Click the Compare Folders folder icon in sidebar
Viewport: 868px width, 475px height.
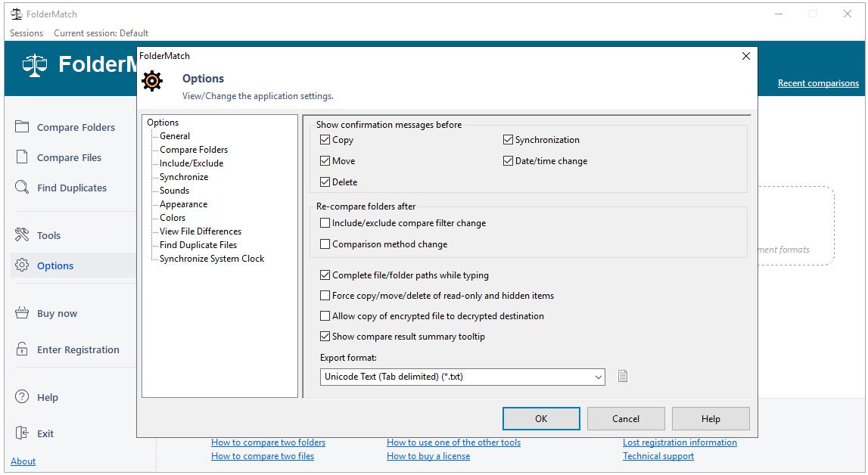coord(22,126)
